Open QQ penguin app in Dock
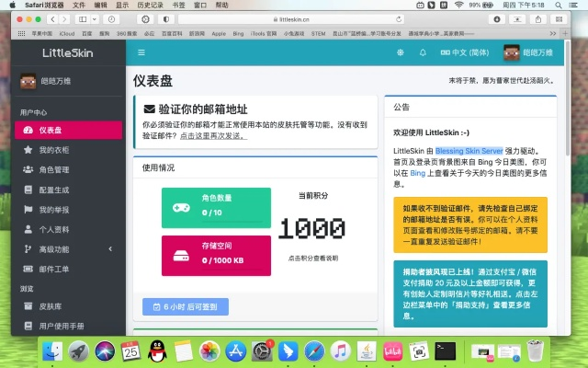 pyautogui.click(x=157, y=351)
